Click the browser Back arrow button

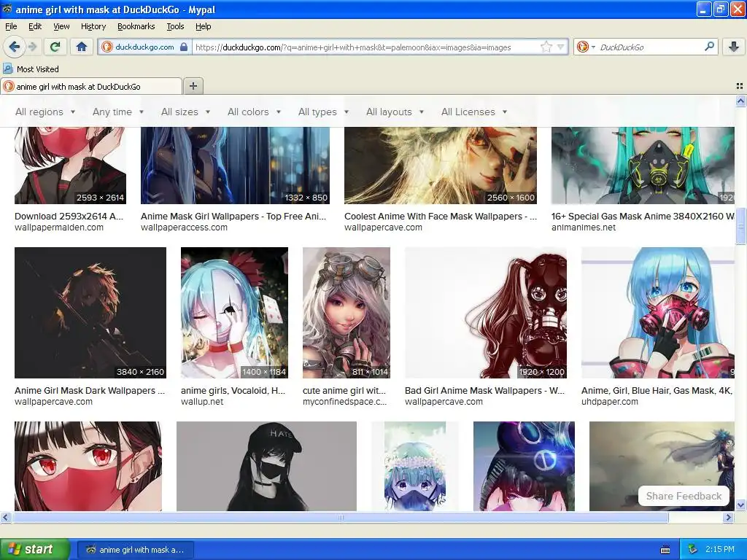pyautogui.click(x=14, y=47)
